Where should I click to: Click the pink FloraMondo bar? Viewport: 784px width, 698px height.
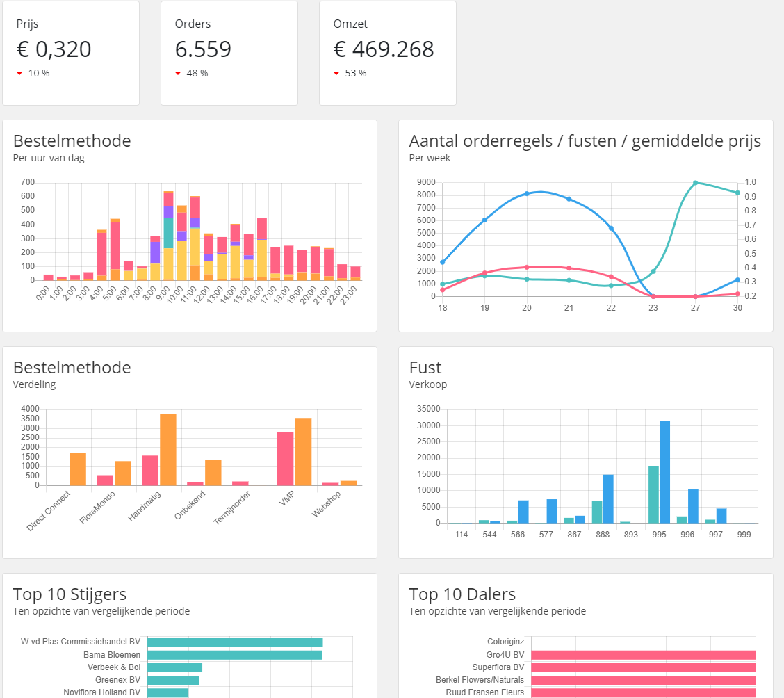[x=105, y=480]
